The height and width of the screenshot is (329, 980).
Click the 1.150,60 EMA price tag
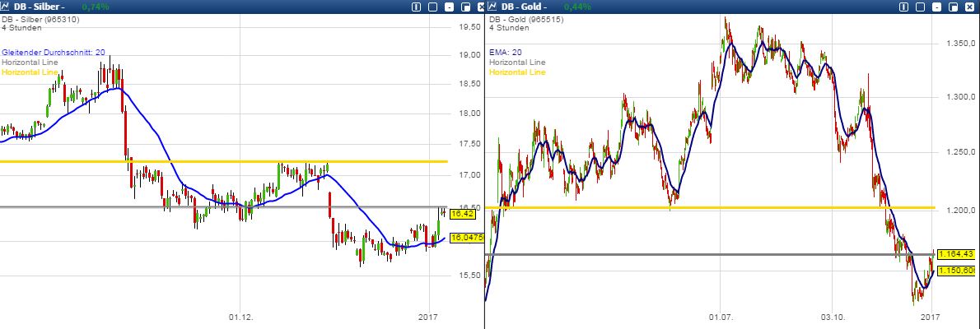click(x=956, y=271)
